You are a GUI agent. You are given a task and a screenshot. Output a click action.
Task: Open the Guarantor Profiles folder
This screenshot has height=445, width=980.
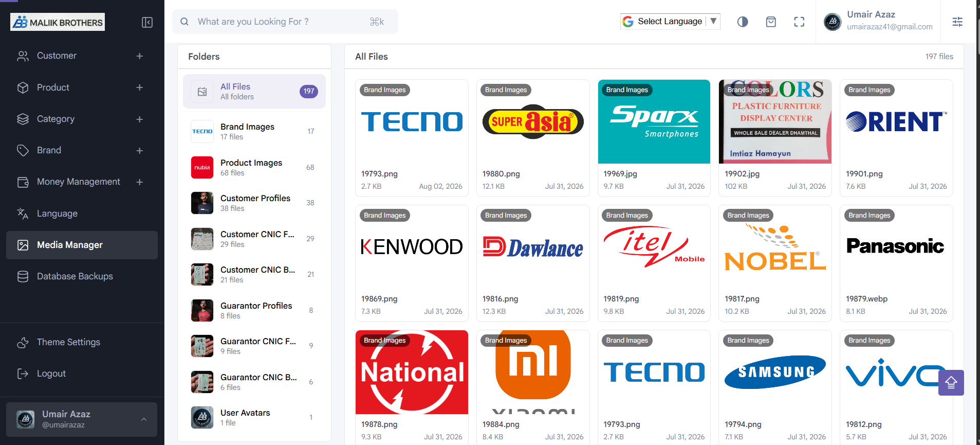click(254, 311)
